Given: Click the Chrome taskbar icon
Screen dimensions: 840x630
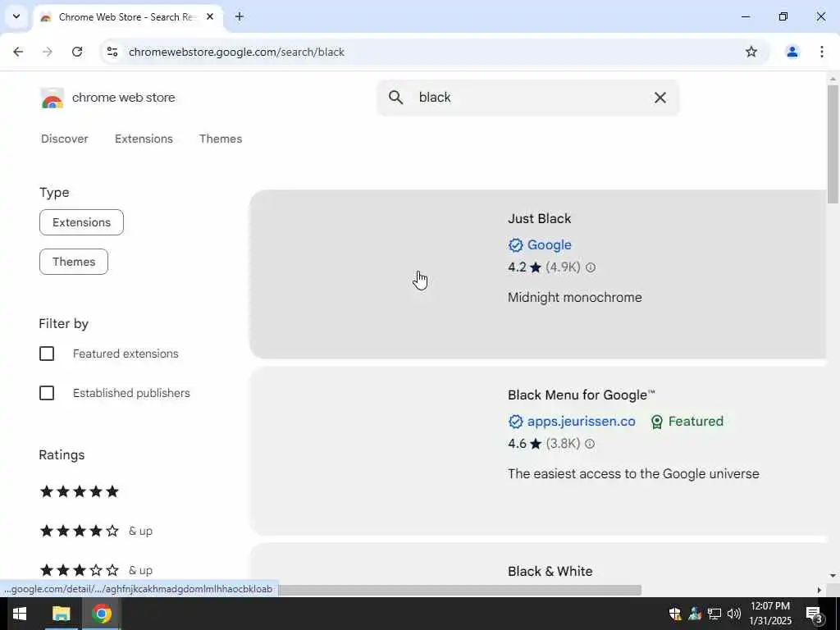Looking at the screenshot, I should 101,614.
